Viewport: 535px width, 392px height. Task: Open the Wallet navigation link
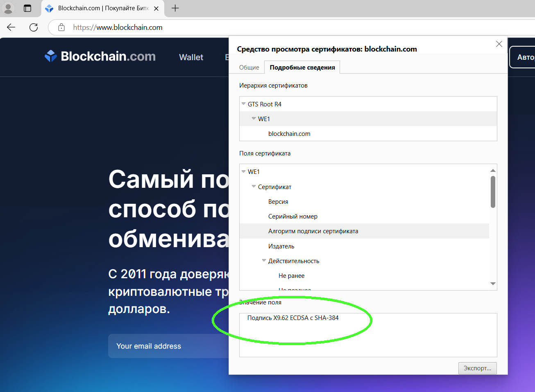click(191, 57)
